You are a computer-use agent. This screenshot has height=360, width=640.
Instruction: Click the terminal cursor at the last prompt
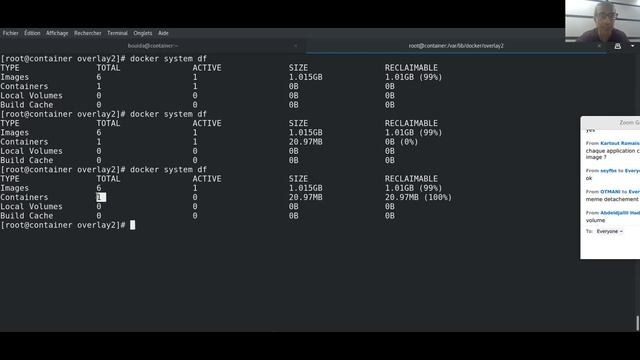click(x=132, y=225)
